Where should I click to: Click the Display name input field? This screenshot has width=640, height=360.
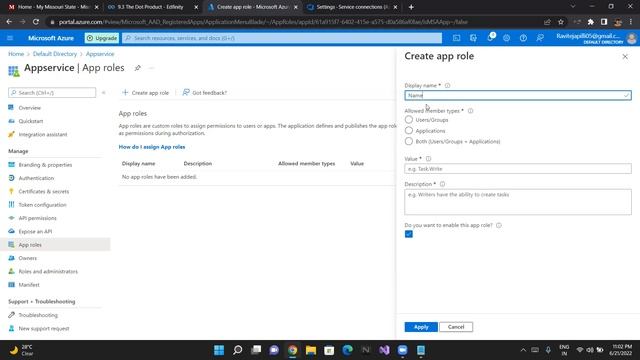(x=518, y=95)
